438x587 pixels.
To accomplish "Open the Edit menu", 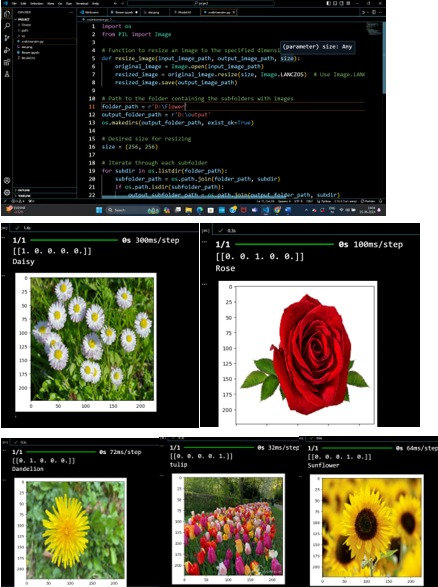I will [24, 3].
